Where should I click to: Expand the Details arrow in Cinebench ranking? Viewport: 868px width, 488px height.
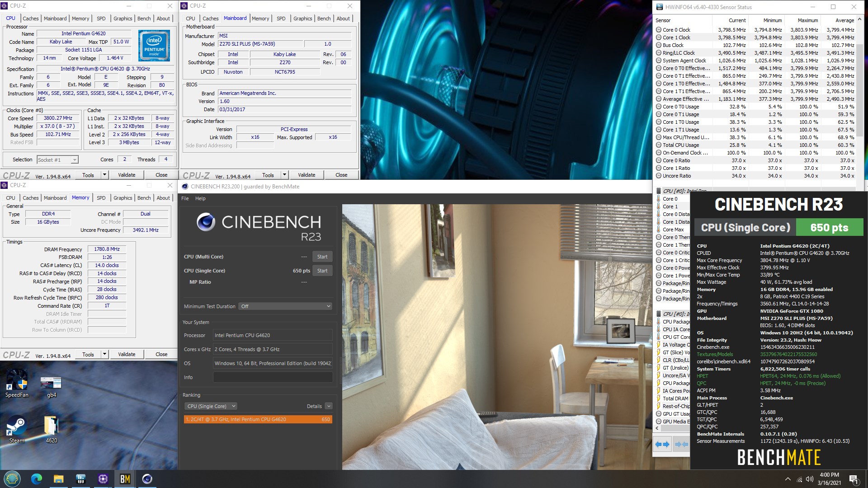[x=329, y=406]
